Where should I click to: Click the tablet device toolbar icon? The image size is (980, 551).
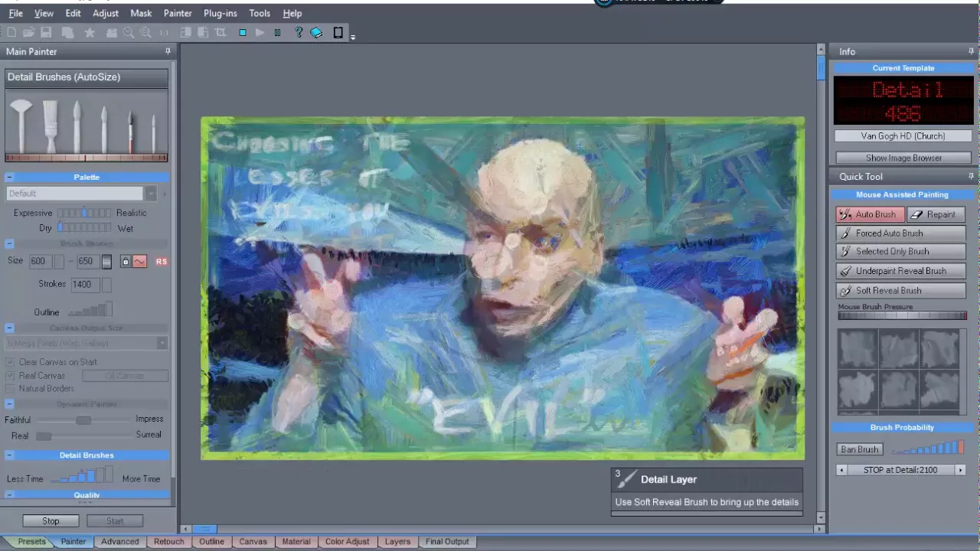pyautogui.click(x=338, y=33)
